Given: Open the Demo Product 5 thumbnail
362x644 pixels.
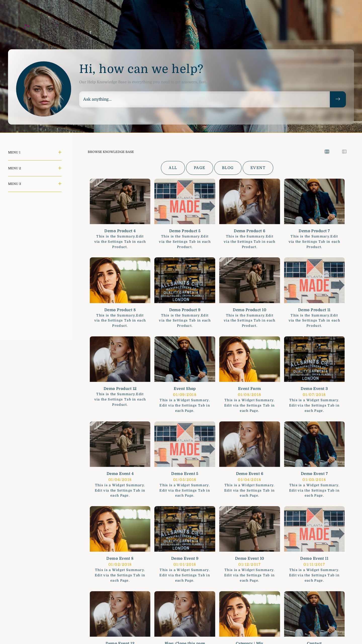Looking at the screenshot, I should (185, 201).
